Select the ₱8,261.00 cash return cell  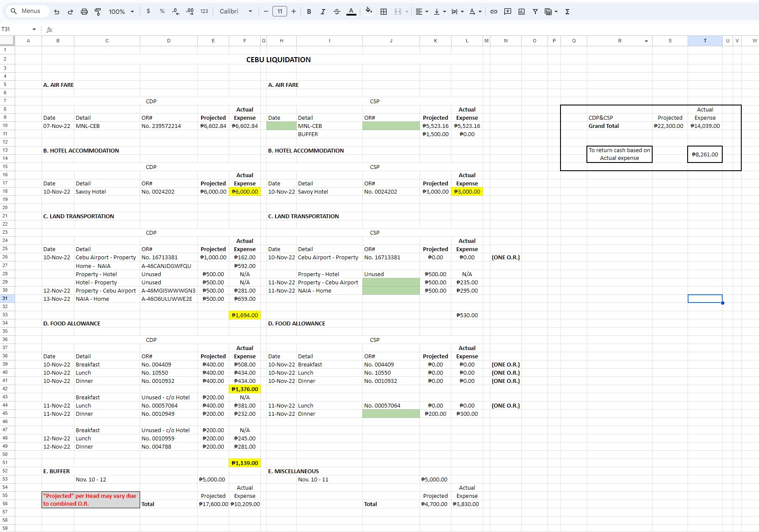[705, 154]
